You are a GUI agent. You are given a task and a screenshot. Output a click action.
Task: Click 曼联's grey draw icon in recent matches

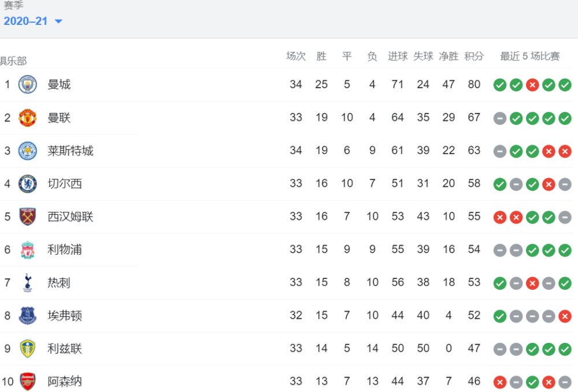[500, 118]
